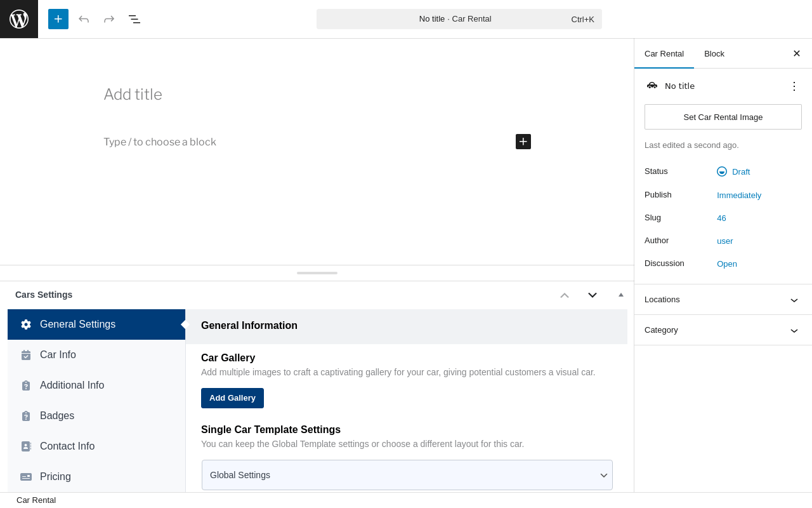Click the undo arrow icon
This screenshot has width=812, height=508.
tap(84, 19)
